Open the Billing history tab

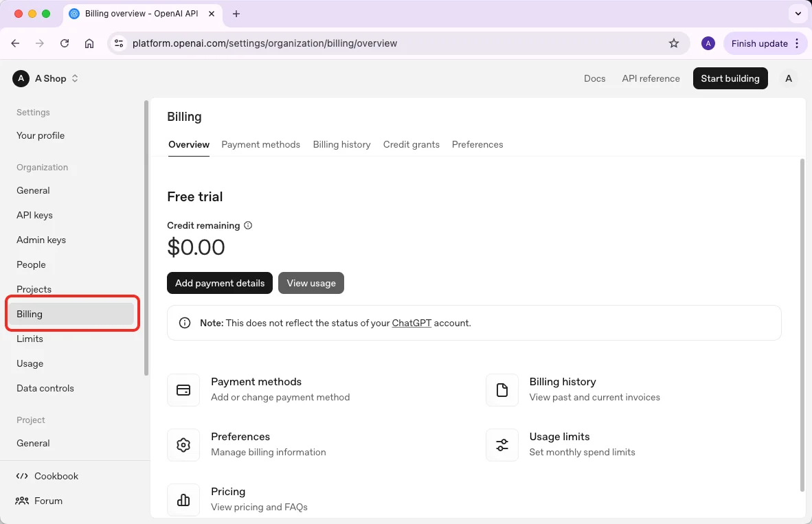click(341, 144)
